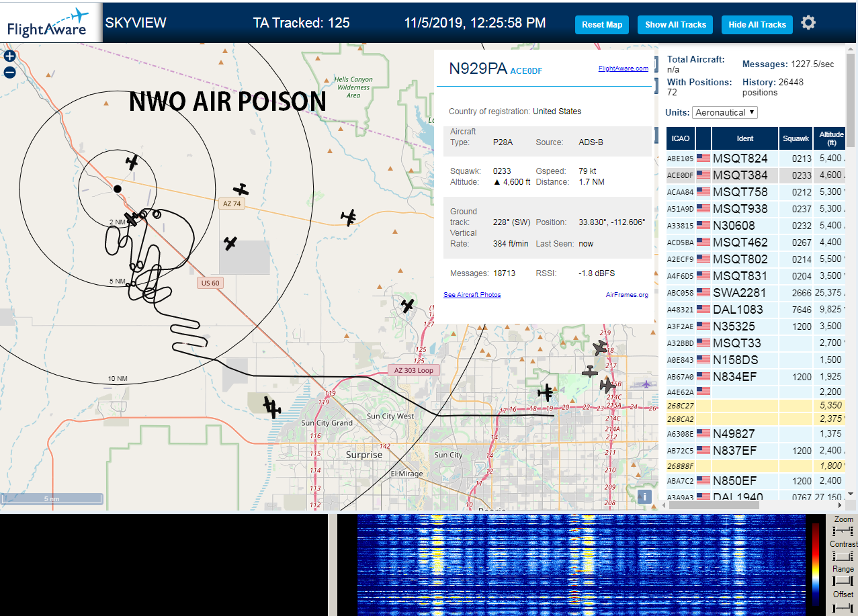
Task: Zoom out the map with minus icon
Action: point(9,73)
